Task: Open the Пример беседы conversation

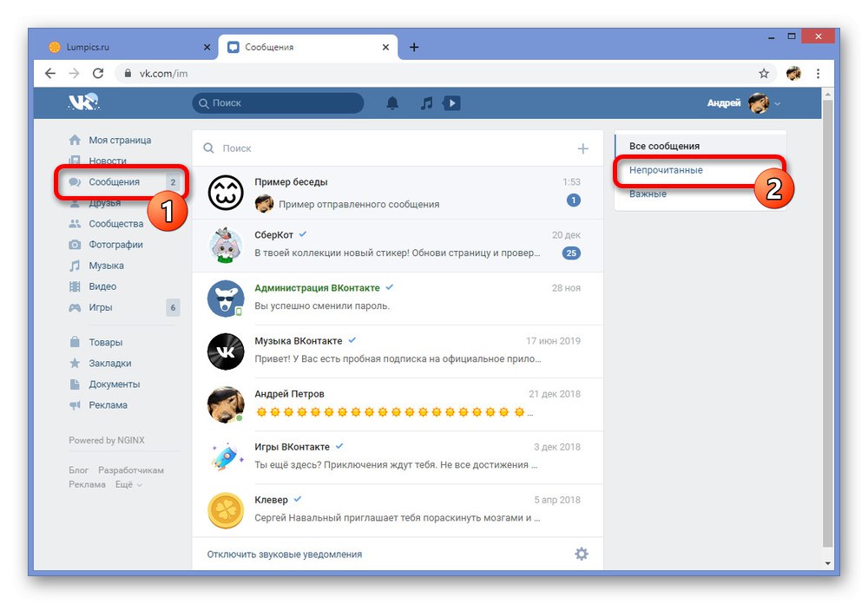Action: coord(398,193)
